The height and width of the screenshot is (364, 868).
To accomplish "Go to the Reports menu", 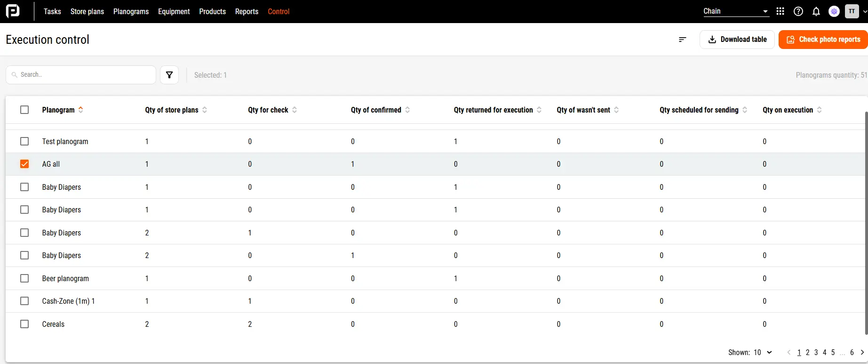I will (247, 11).
